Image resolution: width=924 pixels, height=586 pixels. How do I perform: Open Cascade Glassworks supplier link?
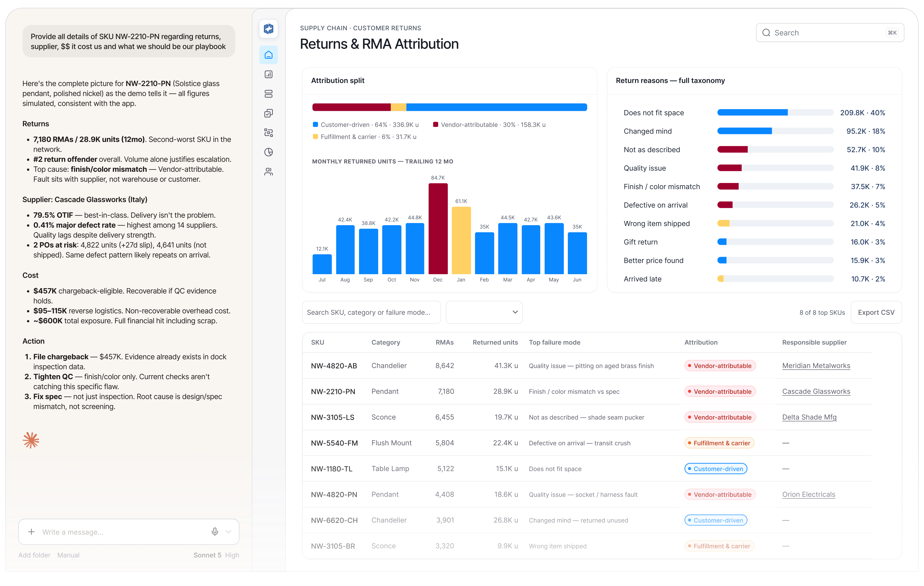pyautogui.click(x=816, y=391)
